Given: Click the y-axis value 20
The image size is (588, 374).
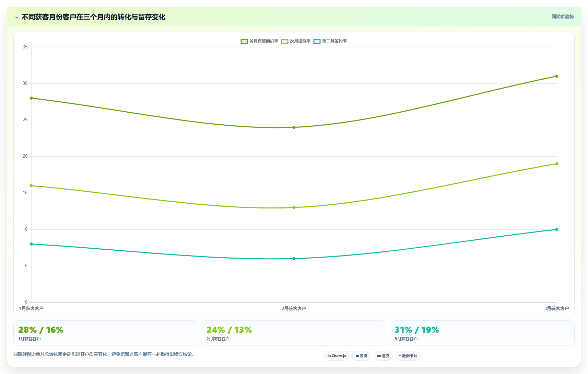Looking at the screenshot, I should [25, 156].
